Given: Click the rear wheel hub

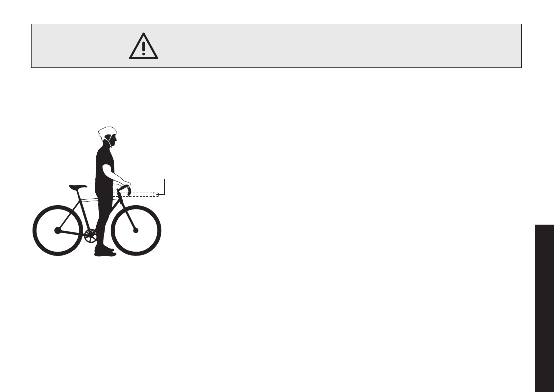Looking at the screenshot, I should click(x=58, y=231).
